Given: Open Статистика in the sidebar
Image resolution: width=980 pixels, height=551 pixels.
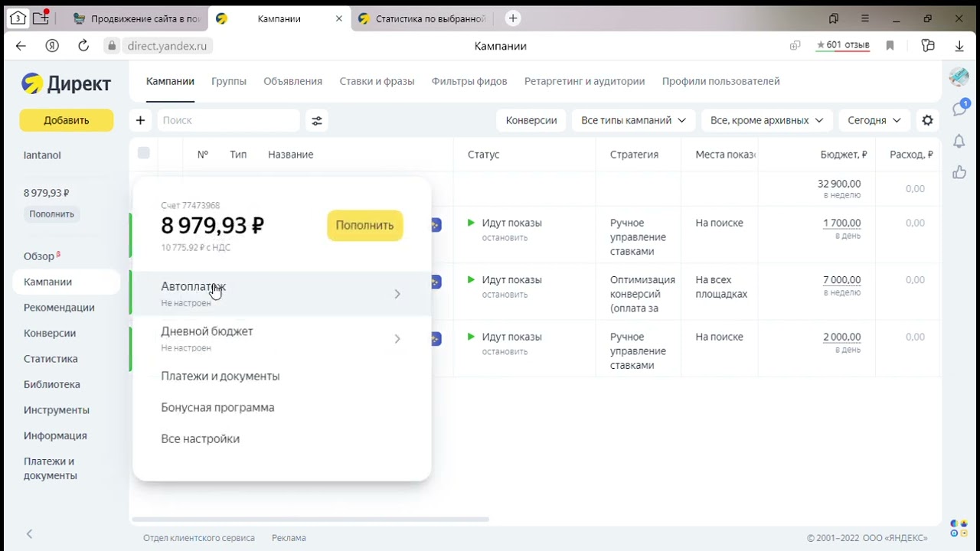Looking at the screenshot, I should point(51,359).
